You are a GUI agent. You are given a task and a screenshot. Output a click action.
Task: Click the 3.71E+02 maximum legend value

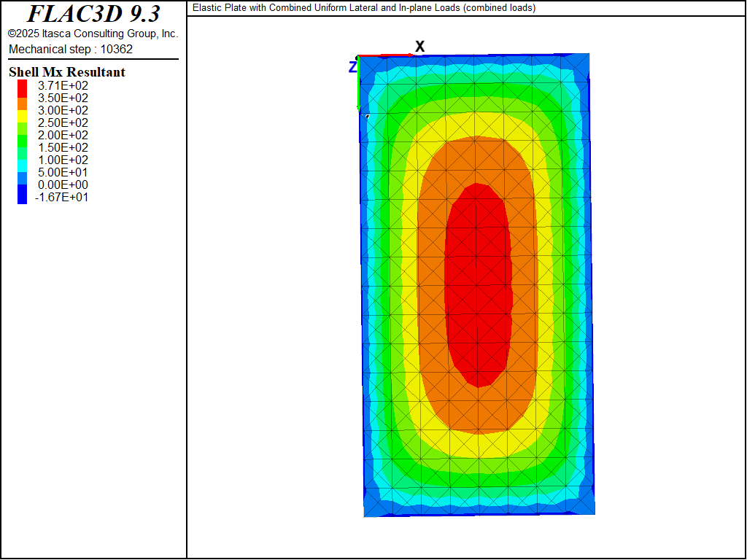[63, 85]
